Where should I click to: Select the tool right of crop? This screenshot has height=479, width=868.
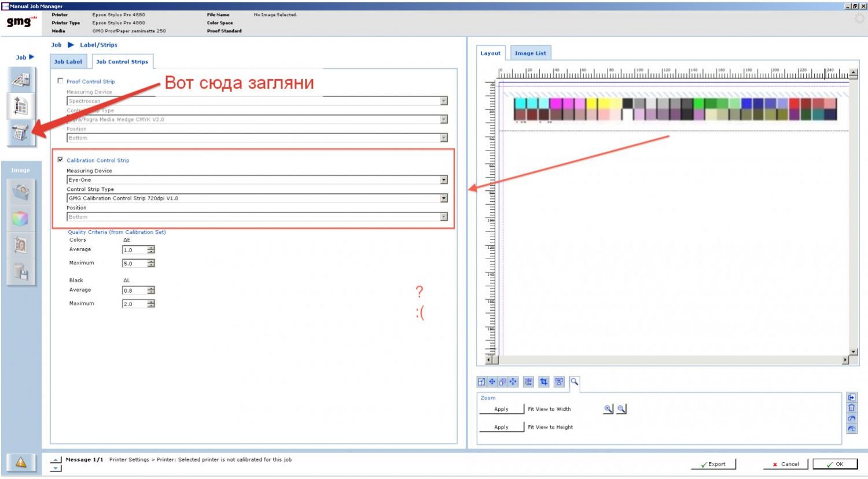(x=559, y=382)
